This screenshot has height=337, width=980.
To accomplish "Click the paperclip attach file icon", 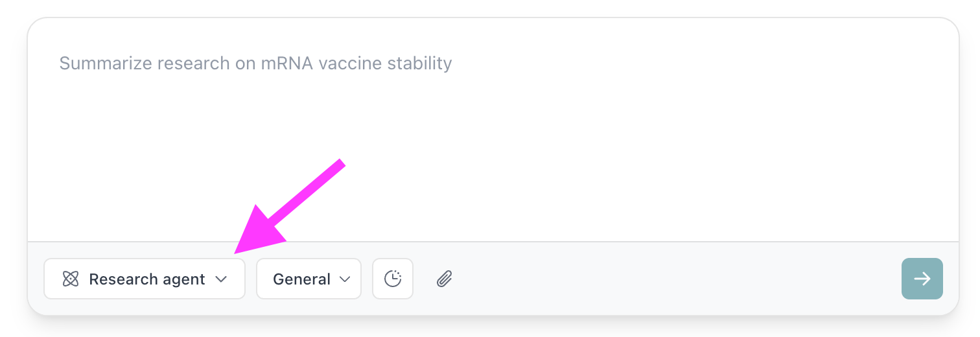I will [444, 279].
